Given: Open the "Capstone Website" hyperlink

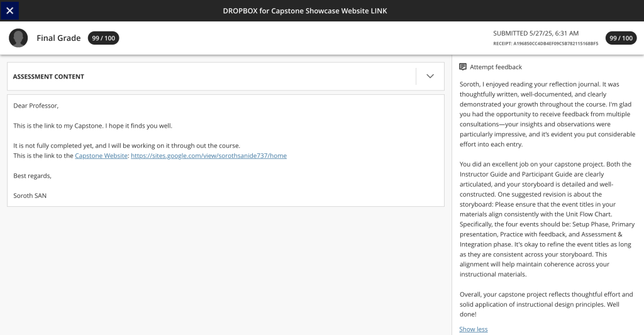Looking at the screenshot, I should 101,156.
